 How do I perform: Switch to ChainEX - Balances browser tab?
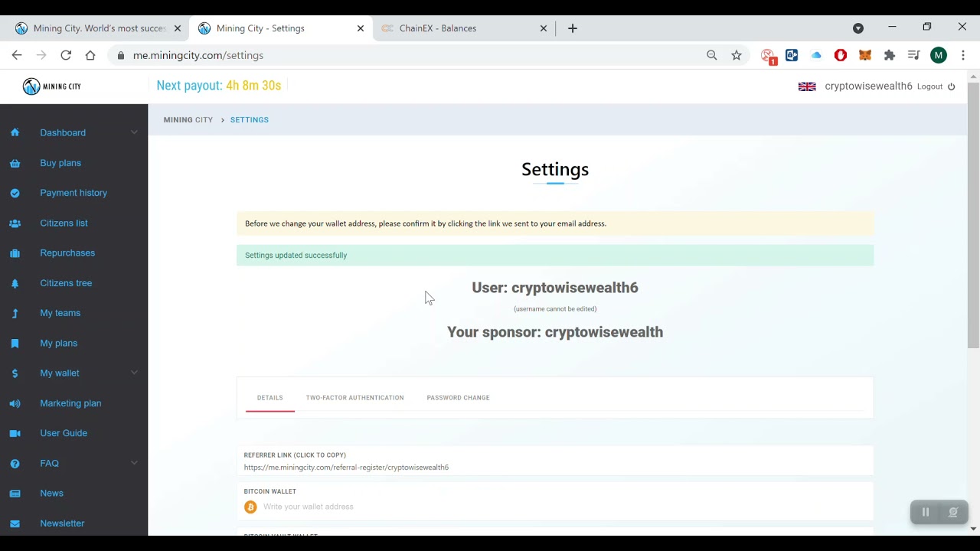[x=463, y=28]
